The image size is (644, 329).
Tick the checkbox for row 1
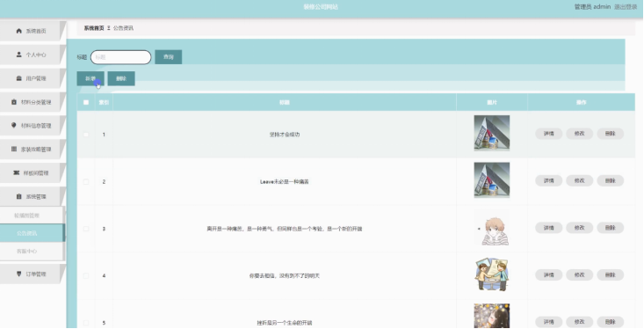pyautogui.click(x=86, y=135)
